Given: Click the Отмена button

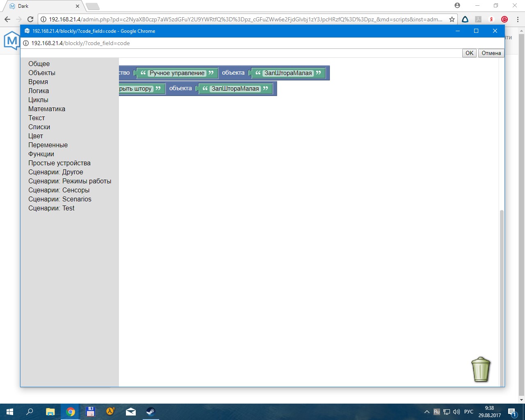Looking at the screenshot, I should tap(491, 53).
